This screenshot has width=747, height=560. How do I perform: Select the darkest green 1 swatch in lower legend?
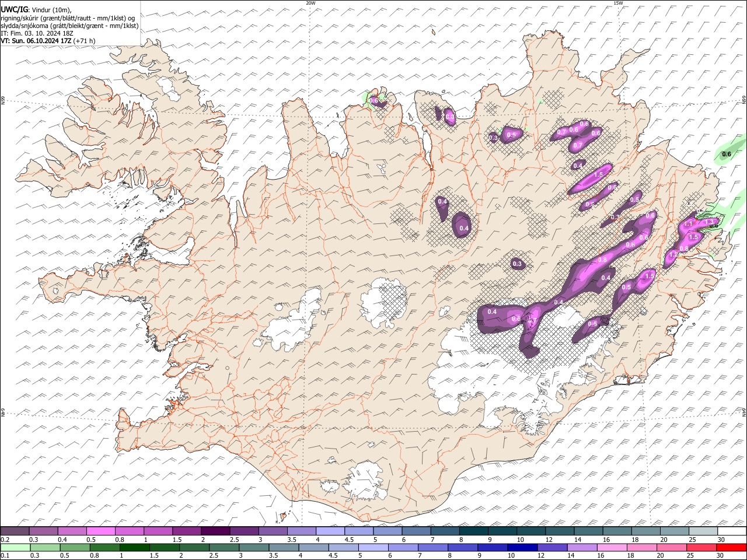tap(134, 548)
